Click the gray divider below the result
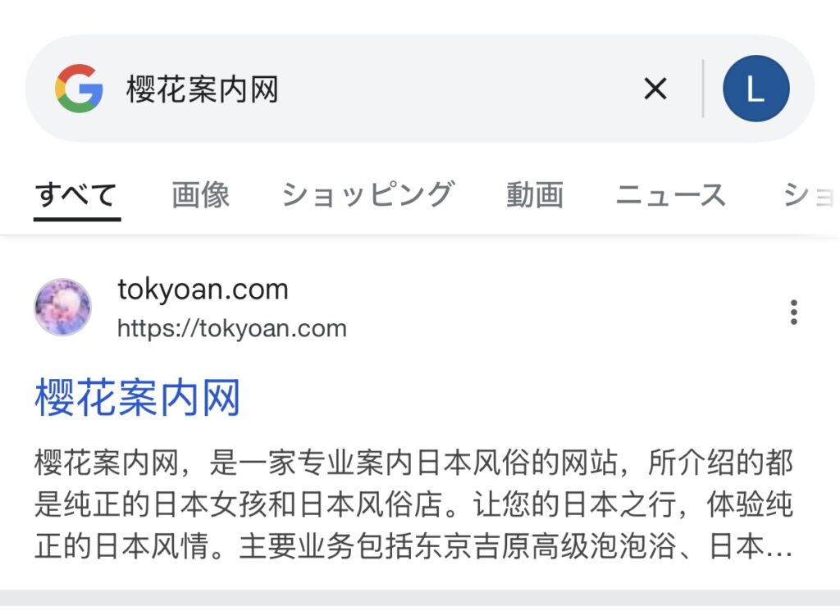The image size is (840, 616). point(420,598)
